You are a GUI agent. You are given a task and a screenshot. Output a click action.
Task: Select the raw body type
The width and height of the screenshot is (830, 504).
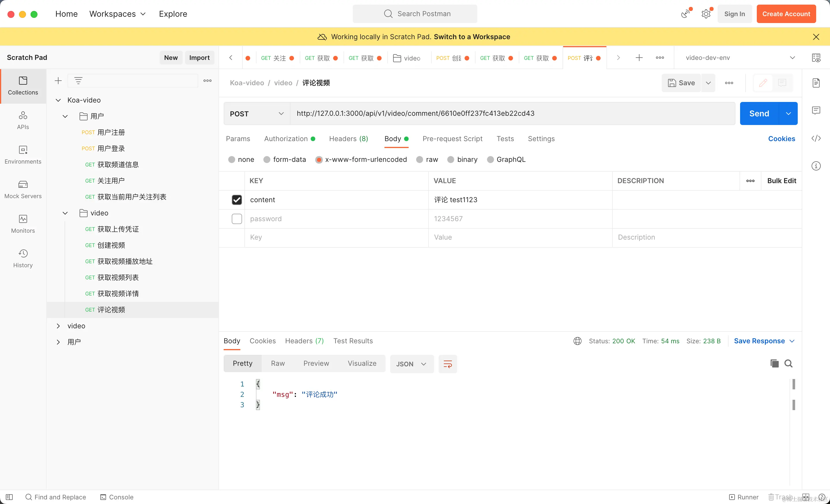click(419, 160)
